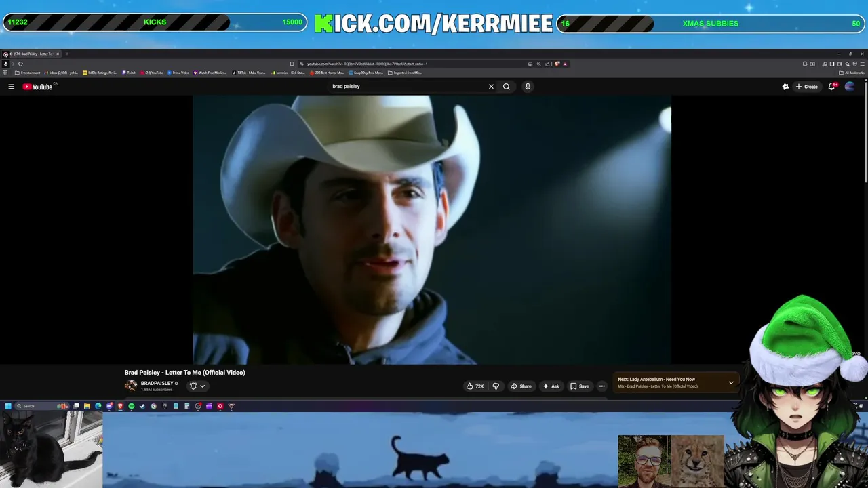Open Spotify from the taskbar

(x=131, y=406)
